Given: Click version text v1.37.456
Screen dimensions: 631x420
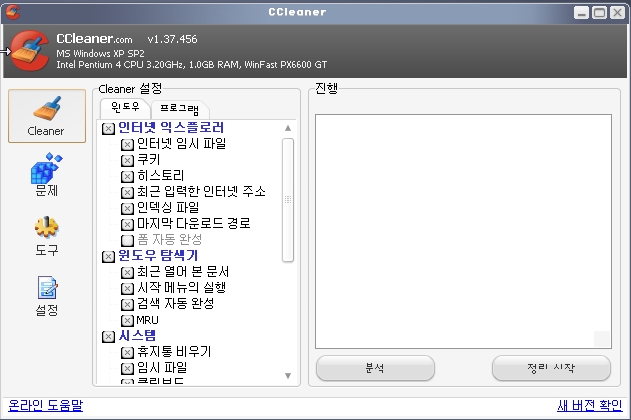Looking at the screenshot, I should (x=172, y=39).
